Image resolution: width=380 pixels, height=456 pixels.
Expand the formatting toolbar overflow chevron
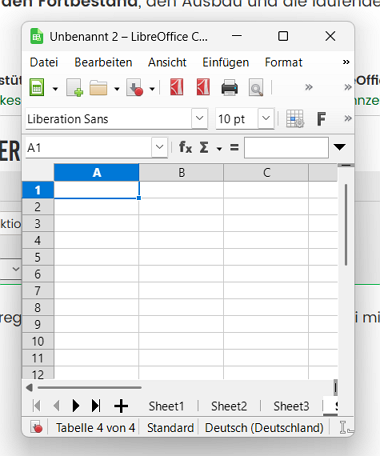348,118
